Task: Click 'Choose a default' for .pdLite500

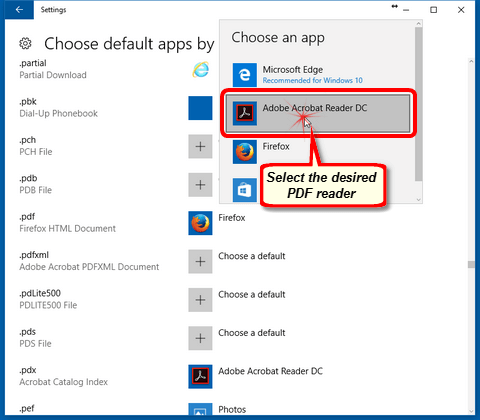Action: (x=252, y=294)
